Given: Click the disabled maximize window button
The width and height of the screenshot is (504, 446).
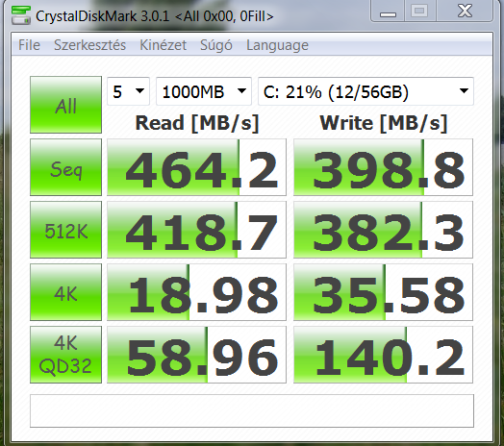Looking at the screenshot, I should (x=419, y=12).
